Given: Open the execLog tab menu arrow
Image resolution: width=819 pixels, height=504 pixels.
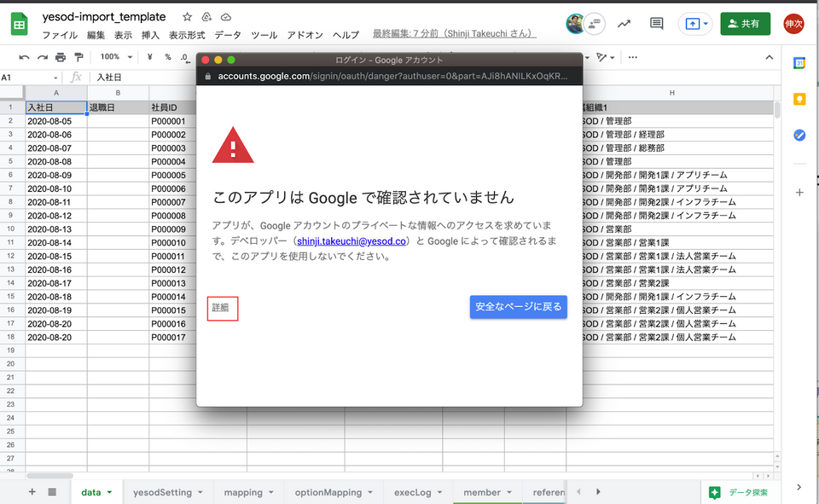Looking at the screenshot, I should 440,492.
